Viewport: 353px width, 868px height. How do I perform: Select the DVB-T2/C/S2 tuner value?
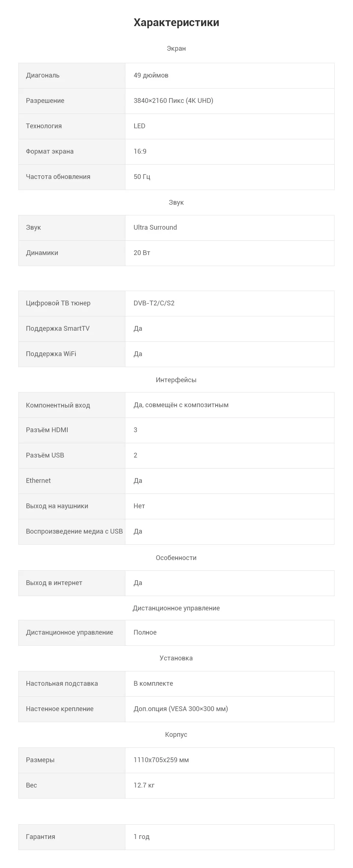(x=154, y=303)
